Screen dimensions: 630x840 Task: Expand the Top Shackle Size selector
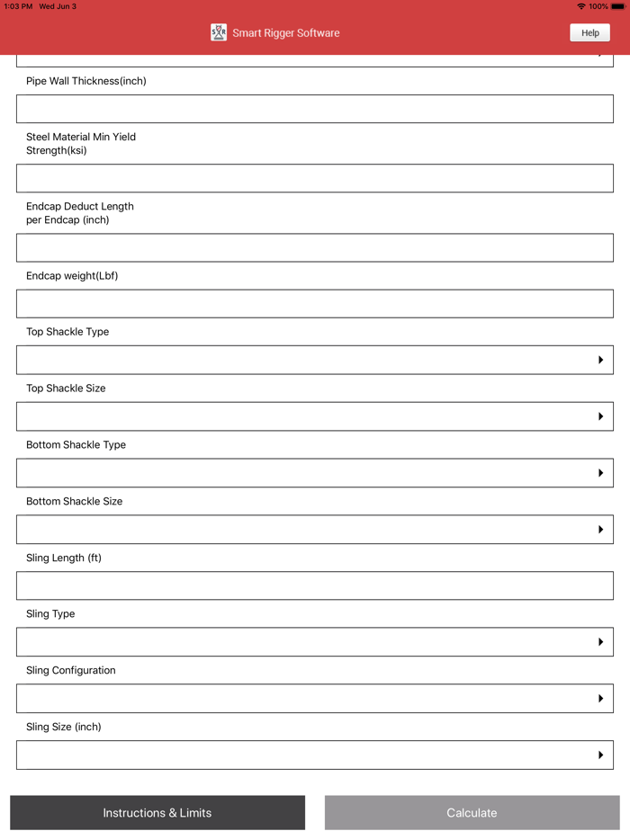[x=315, y=416]
